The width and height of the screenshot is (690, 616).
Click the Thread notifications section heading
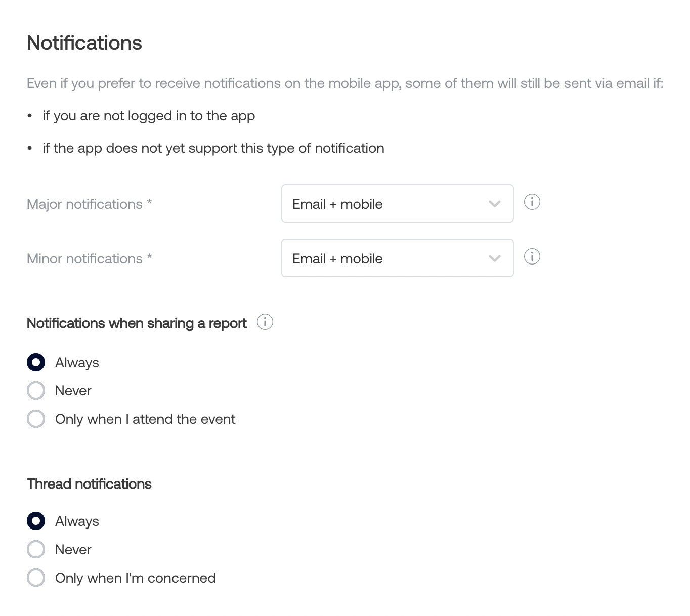pyautogui.click(x=89, y=484)
